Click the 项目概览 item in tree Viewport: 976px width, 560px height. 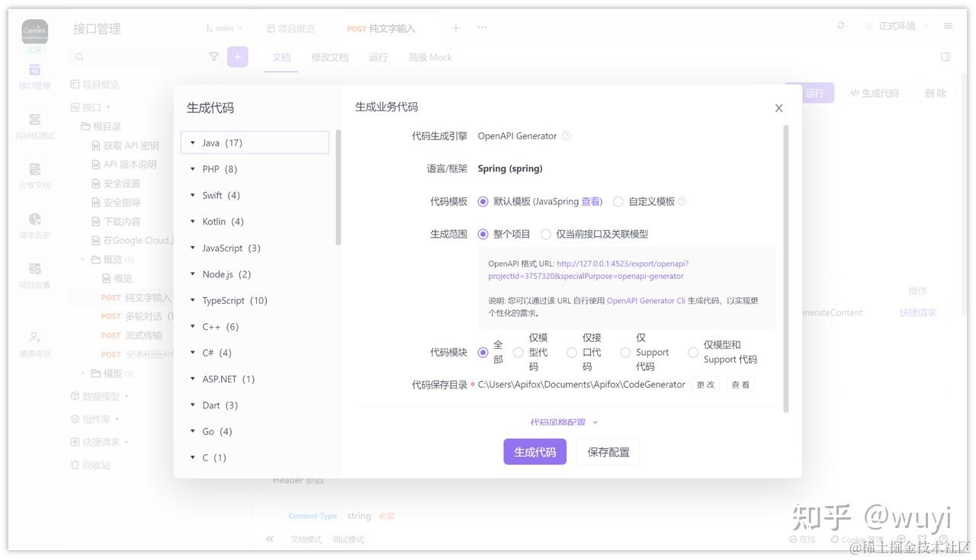pos(95,85)
